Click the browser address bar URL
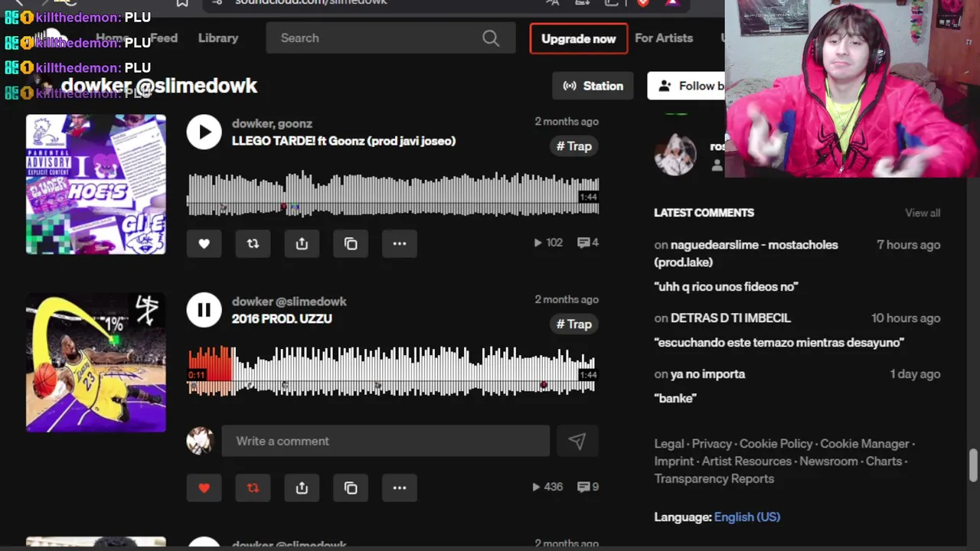This screenshot has height=551, width=980. point(311,2)
